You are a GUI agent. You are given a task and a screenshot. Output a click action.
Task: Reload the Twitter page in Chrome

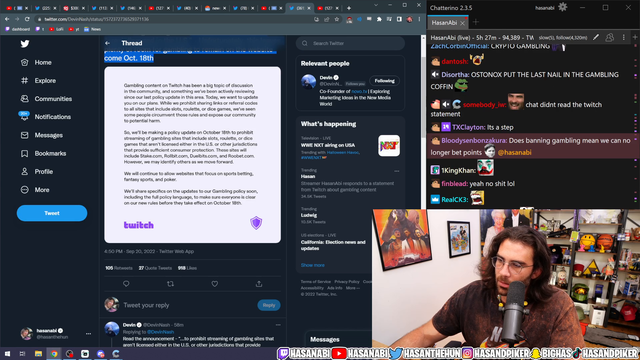[27, 19]
